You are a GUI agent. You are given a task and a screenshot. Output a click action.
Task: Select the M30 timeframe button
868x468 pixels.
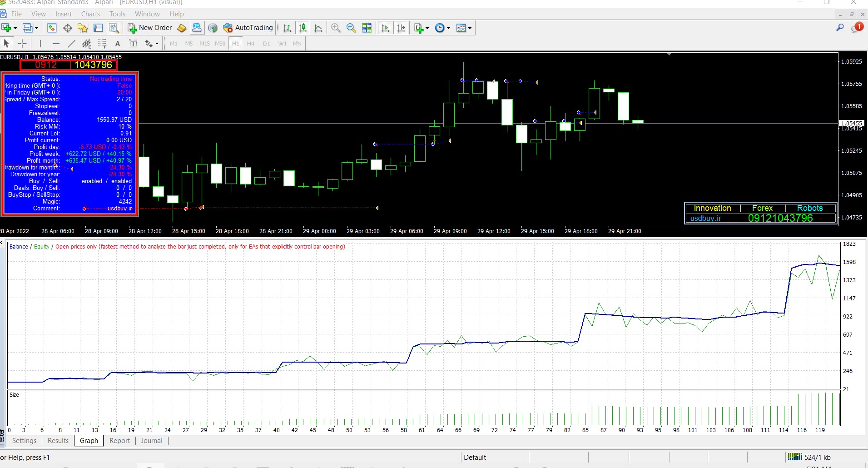220,44
